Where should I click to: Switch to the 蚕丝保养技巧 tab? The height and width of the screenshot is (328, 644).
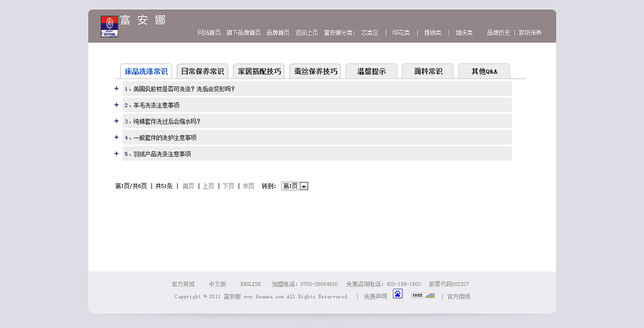point(315,71)
